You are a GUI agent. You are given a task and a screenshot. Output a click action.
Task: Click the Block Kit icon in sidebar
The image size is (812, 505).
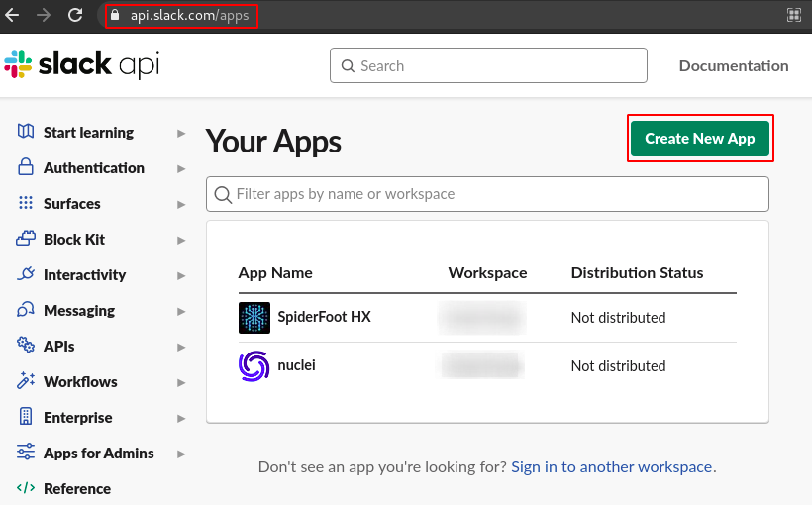(x=26, y=239)
